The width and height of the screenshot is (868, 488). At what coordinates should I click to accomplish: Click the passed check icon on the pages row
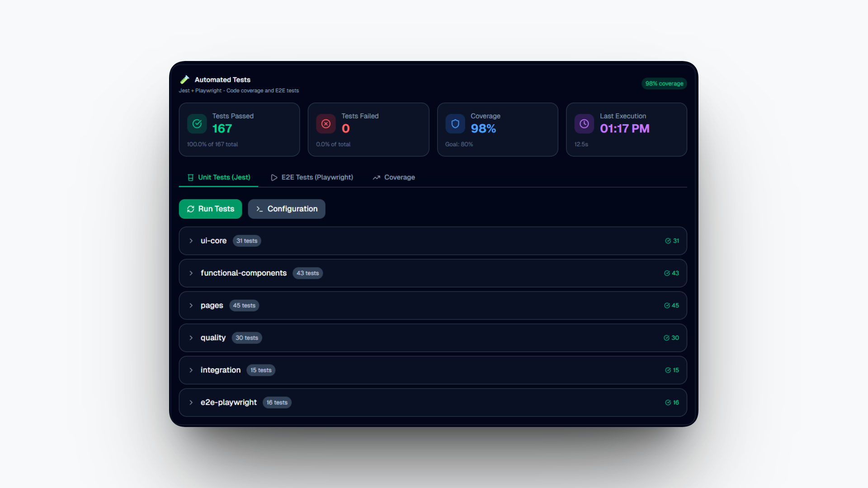[x=667, y=305]
